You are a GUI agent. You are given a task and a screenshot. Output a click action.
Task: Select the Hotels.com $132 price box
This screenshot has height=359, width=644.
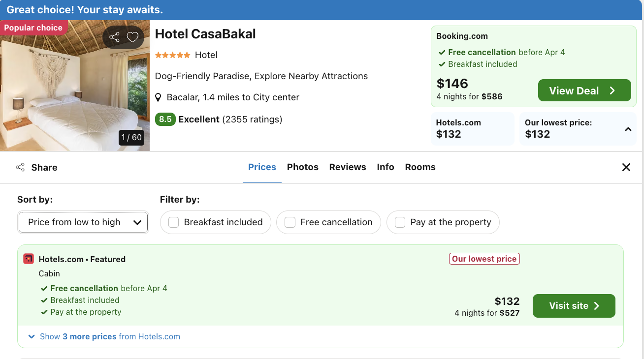coord(473,129)
